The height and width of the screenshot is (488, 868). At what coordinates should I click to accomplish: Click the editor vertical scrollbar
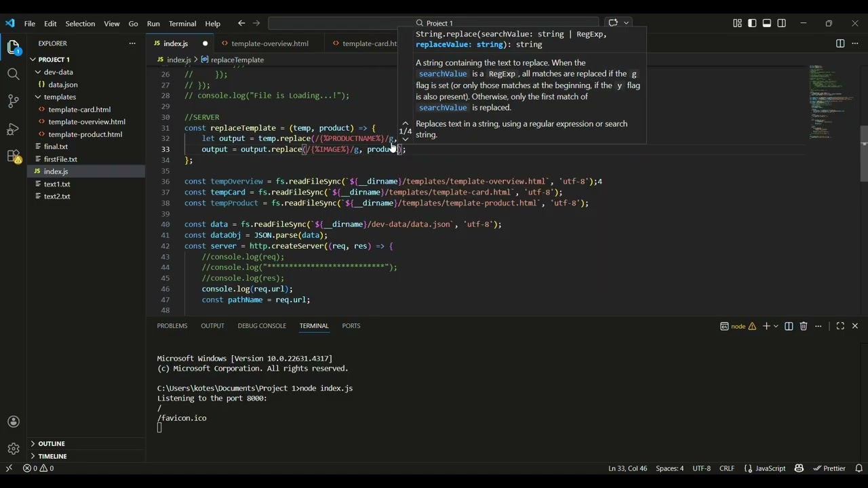864,154
